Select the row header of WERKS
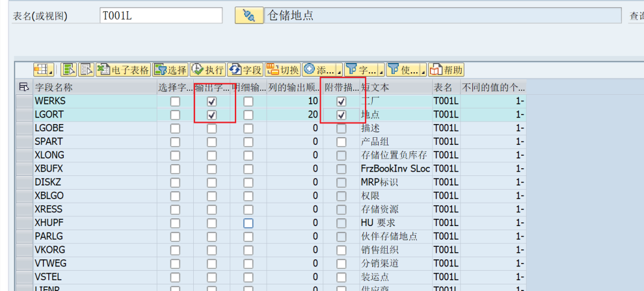This screenshot has height=291, width=644. tap(24, 101)
